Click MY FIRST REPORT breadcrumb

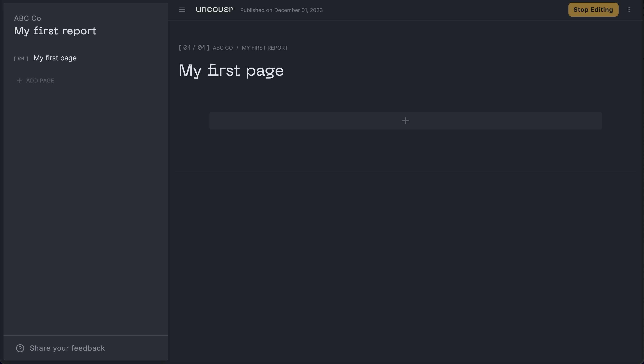265,48
